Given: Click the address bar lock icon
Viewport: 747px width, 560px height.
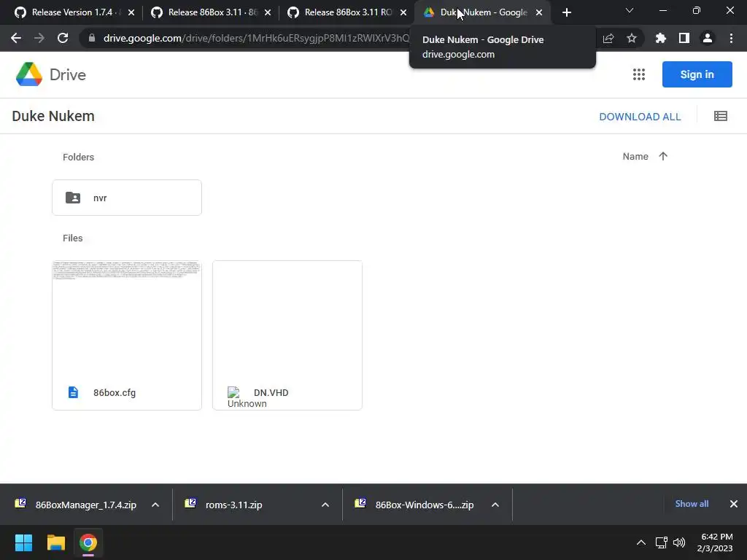Looking at the screenshot, I should click(x=92, y=38).
